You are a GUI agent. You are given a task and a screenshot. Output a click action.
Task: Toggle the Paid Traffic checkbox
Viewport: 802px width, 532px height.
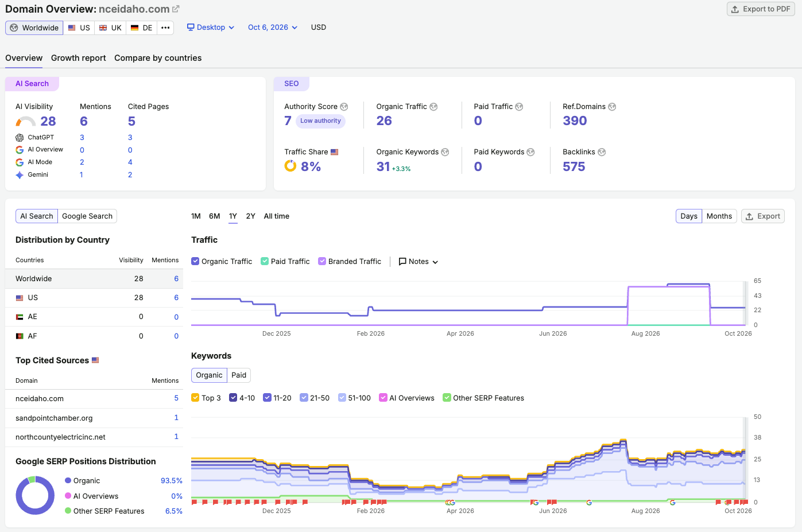pyautogui.click(x=265, y=261)
